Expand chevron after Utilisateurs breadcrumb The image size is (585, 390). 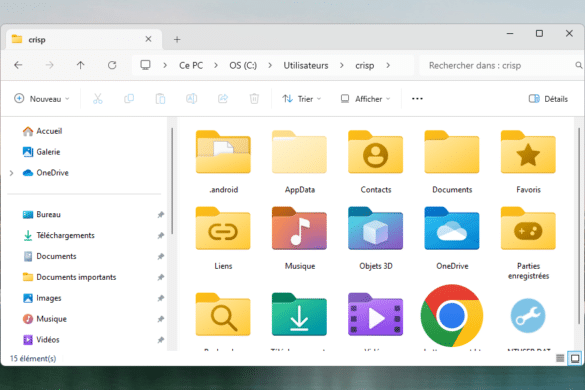[342, 65]
